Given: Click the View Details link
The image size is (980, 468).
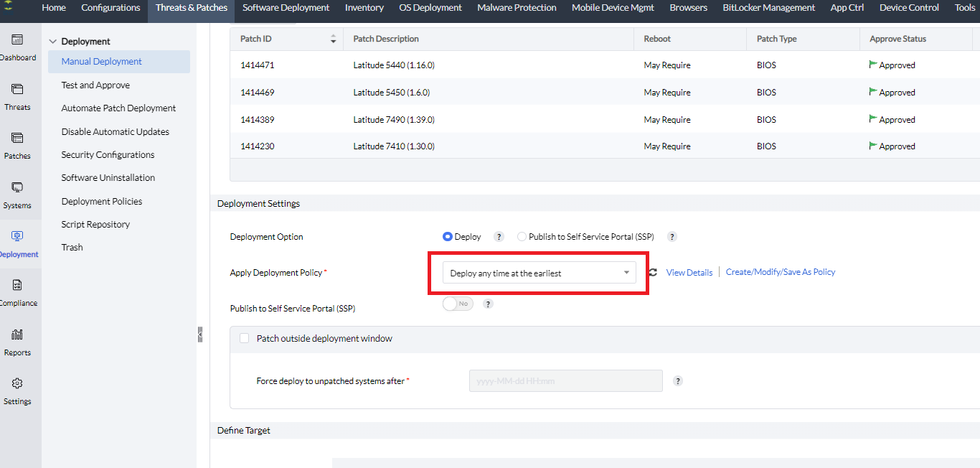Looking at the screenshot, I should [689, 273].
